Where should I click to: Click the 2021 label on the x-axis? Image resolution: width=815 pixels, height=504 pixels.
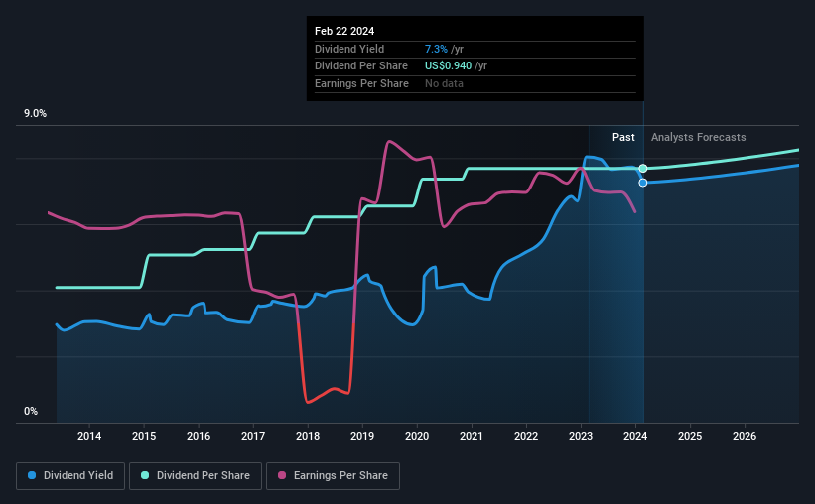coord(472,436)
